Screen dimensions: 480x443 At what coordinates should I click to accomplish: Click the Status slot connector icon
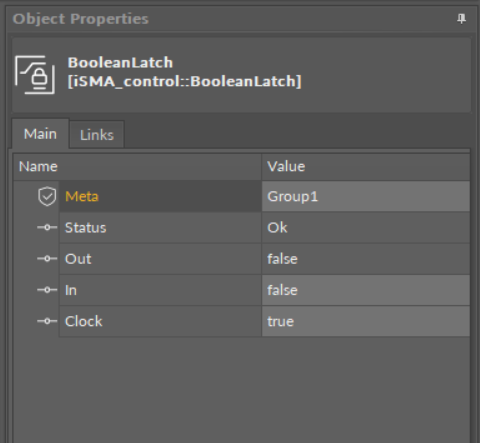point(47,227)
